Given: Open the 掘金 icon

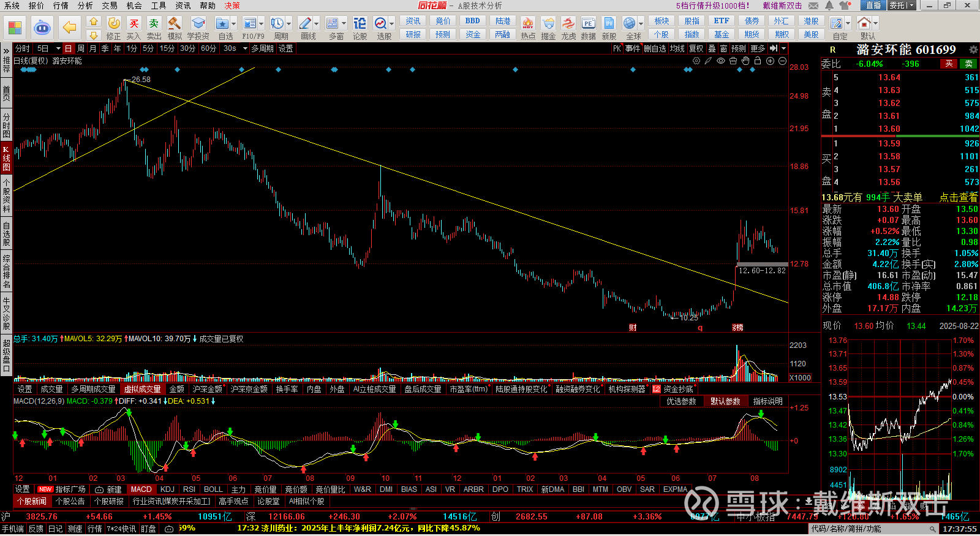Looking at the screenshot, I should point(548,23).
